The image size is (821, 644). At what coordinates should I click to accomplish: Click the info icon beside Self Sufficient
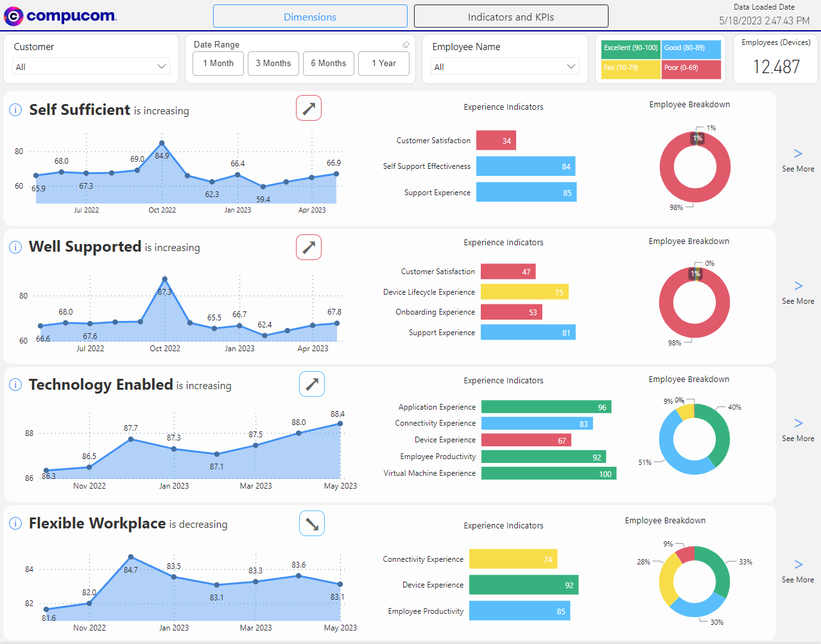15,110
